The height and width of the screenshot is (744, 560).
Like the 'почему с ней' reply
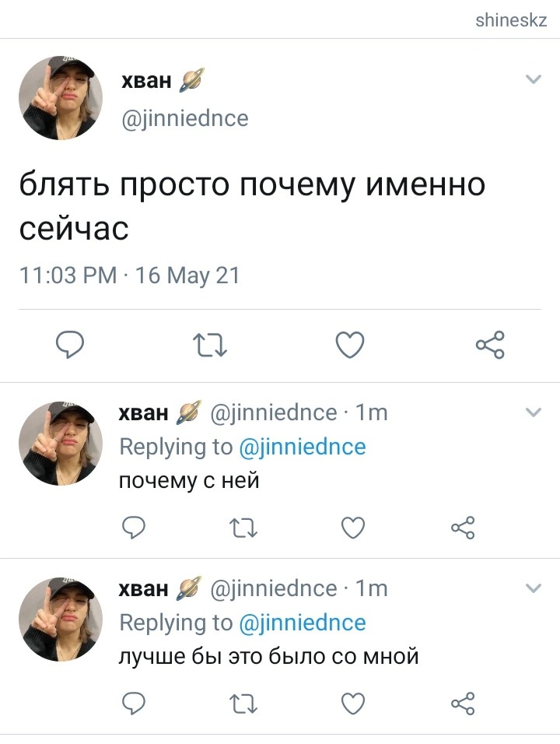(x=353, y=528)
